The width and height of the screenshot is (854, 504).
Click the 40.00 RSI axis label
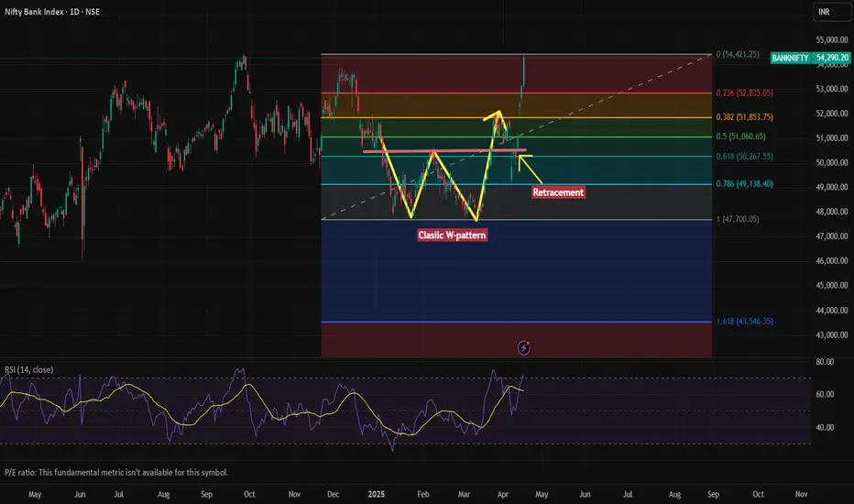pos(825,427)
